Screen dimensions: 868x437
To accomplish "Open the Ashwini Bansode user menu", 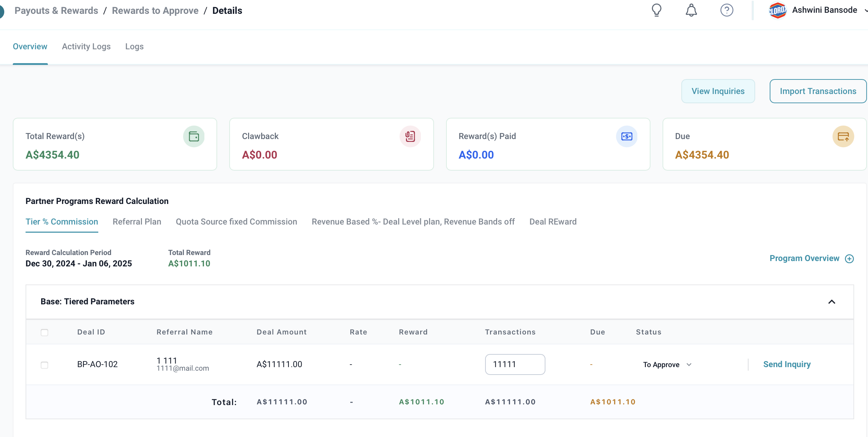I will click(x=824, y=10).
